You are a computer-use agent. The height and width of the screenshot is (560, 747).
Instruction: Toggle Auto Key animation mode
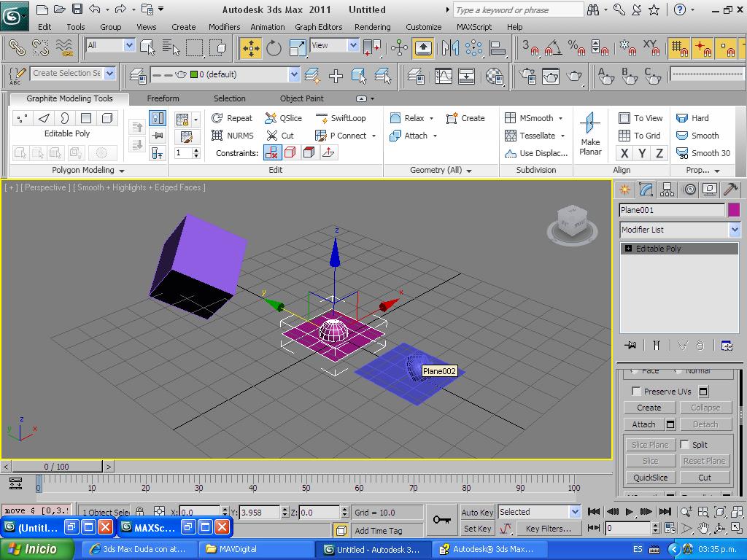[477, 513]
